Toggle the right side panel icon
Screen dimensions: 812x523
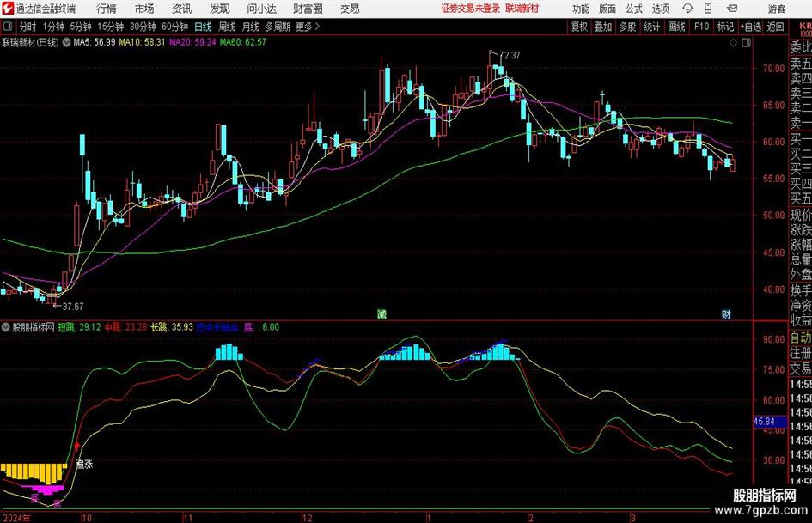[x=746, y=43]
